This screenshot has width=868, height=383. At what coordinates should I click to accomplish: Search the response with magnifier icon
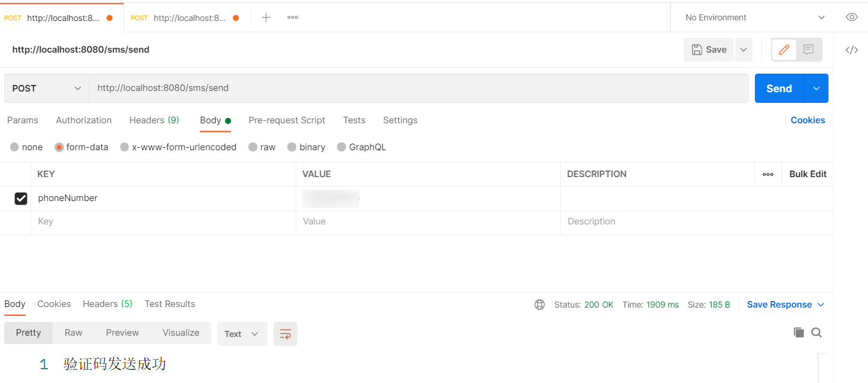coord(817,332)
